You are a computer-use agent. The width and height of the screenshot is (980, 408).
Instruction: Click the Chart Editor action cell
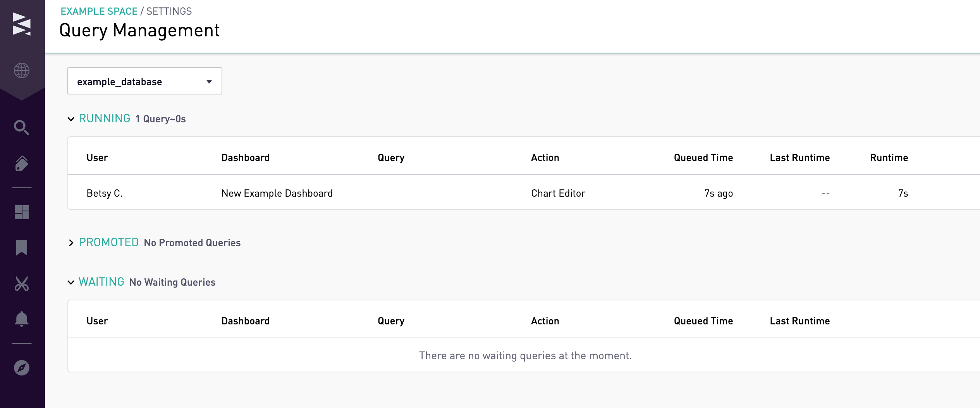click(x=558, y=193)
